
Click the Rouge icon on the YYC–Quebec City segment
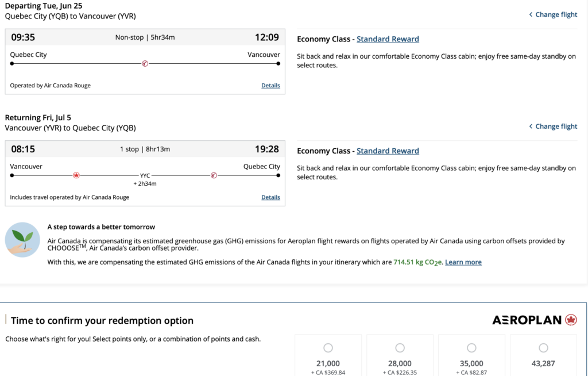tap(214, 175)
